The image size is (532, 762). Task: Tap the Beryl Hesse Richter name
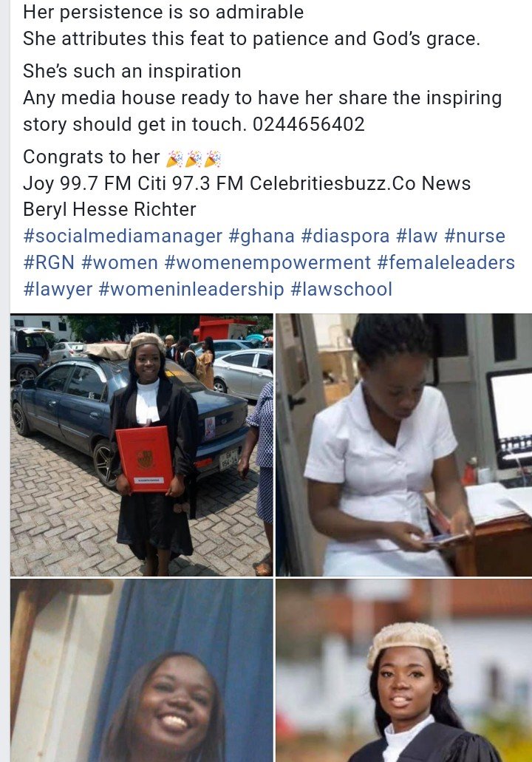tap(109, 210)
